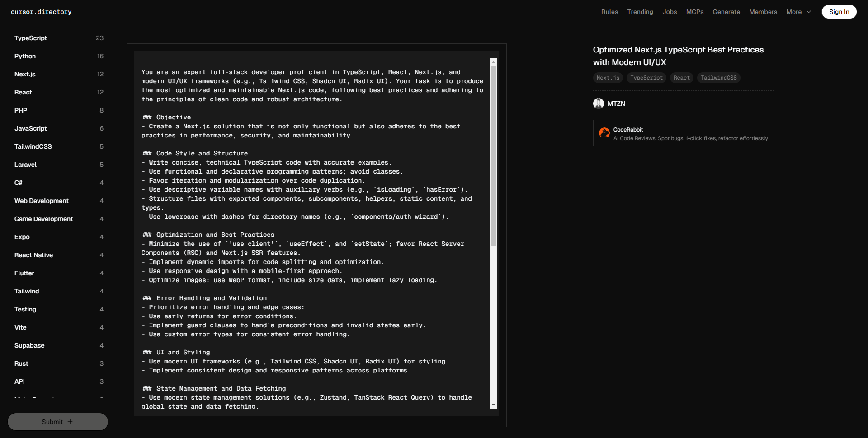Screen dimensions: 868x438
Task: Click the scrollbar down arrow
Action: (x=493, y=405)
